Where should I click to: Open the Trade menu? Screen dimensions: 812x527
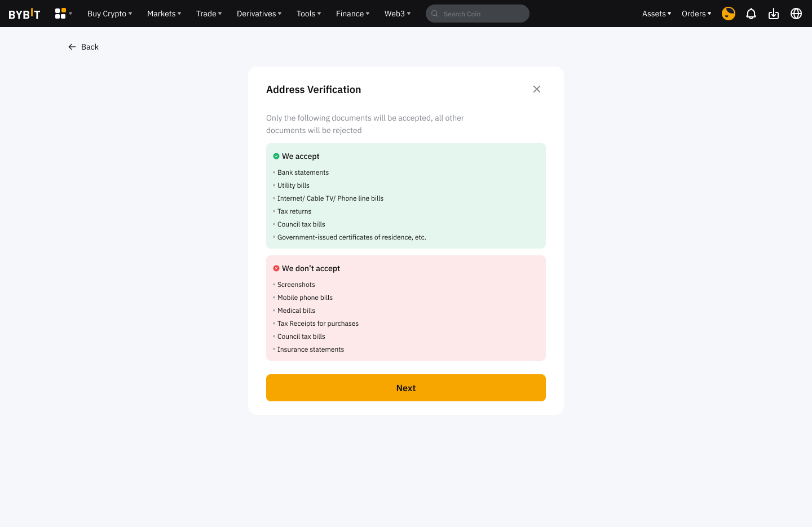coord(209,14)
